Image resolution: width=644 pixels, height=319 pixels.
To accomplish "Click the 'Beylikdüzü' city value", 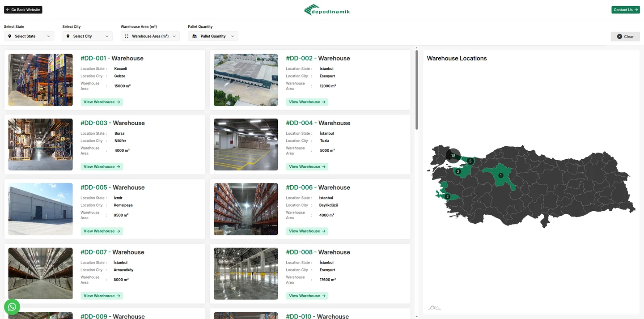I will (329, 205).
